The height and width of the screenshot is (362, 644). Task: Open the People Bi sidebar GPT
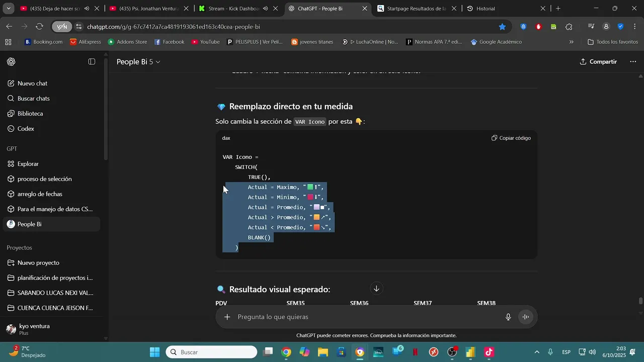tap(51, 224)
